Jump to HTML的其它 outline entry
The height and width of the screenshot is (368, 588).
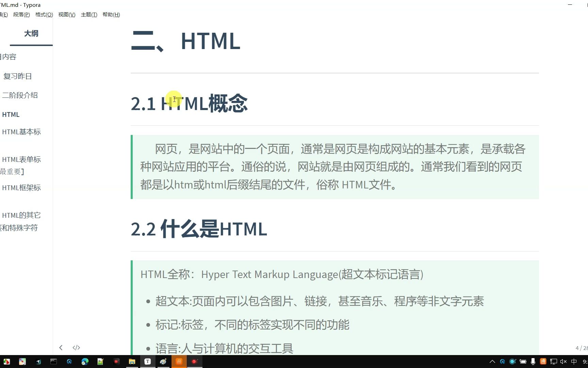(21, 215)
